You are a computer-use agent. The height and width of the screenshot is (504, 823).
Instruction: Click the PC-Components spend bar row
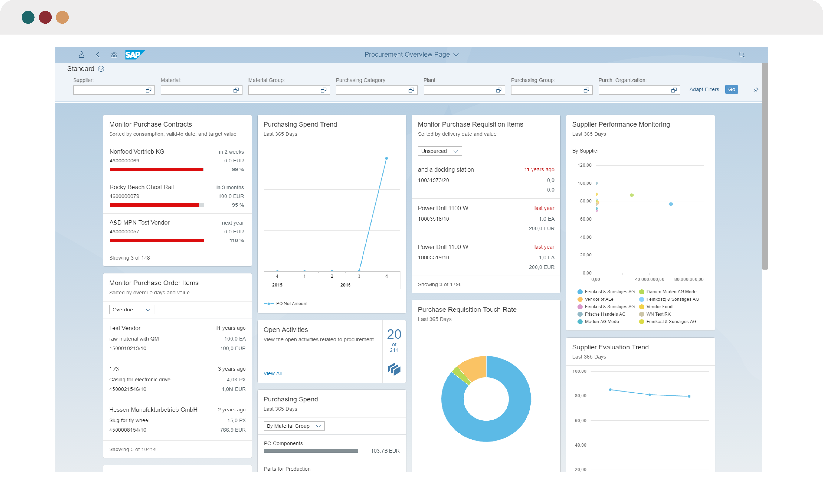tap(332, 448)
